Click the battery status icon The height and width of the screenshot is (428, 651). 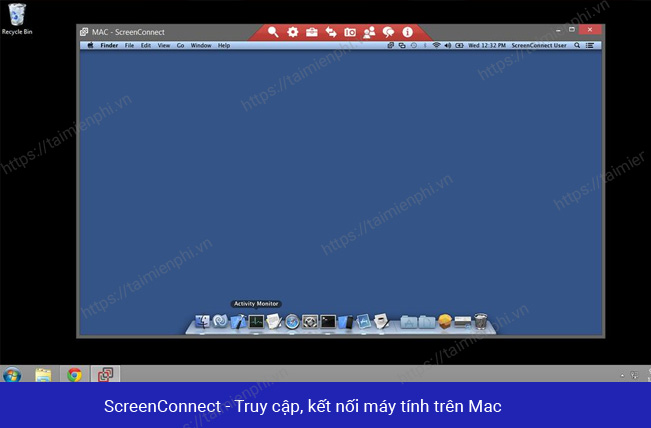[459, 45]
